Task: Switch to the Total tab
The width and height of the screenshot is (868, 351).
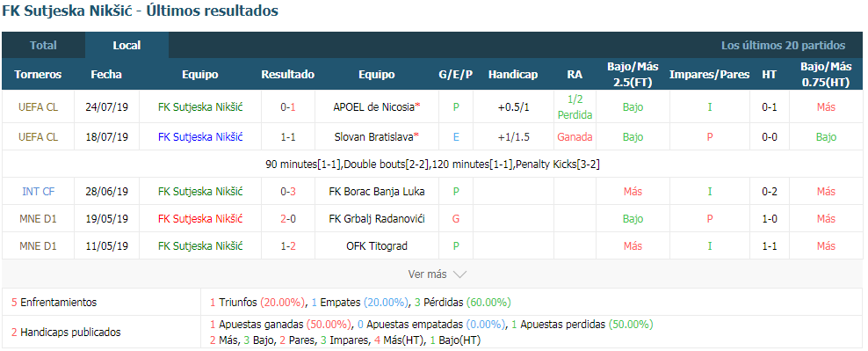Action: pyautogui.click(x=43, y=46)
